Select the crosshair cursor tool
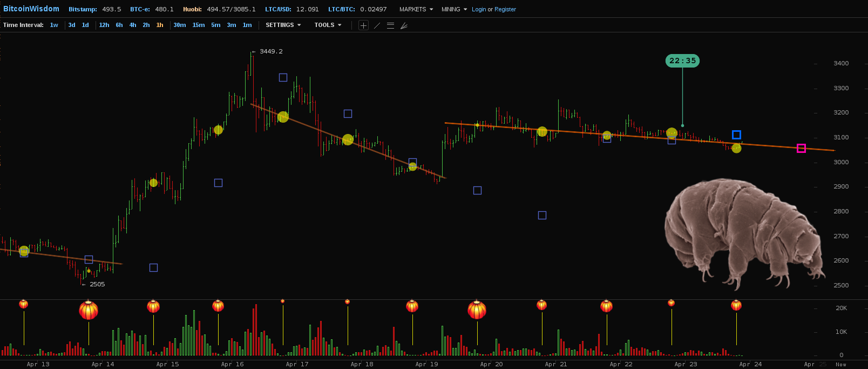868x369 pixels. [363, 25]
